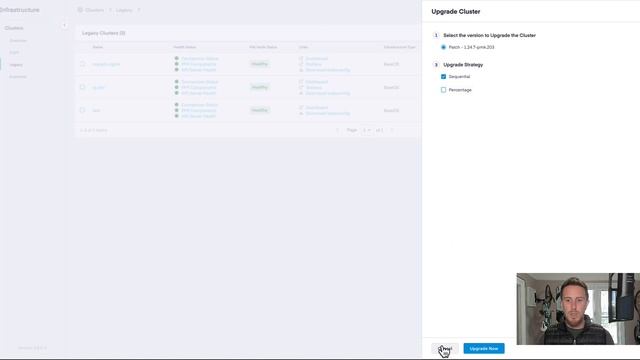Click the Upgrade Now button
640x360 pixels.
tap(484, 349)
